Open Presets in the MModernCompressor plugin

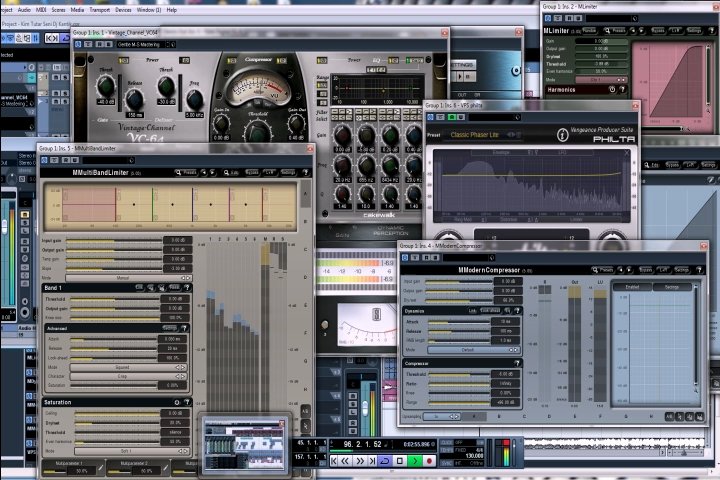603,270
